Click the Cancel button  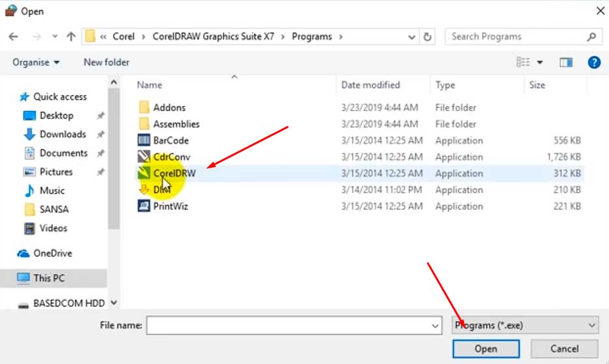[x=565, y=348]
